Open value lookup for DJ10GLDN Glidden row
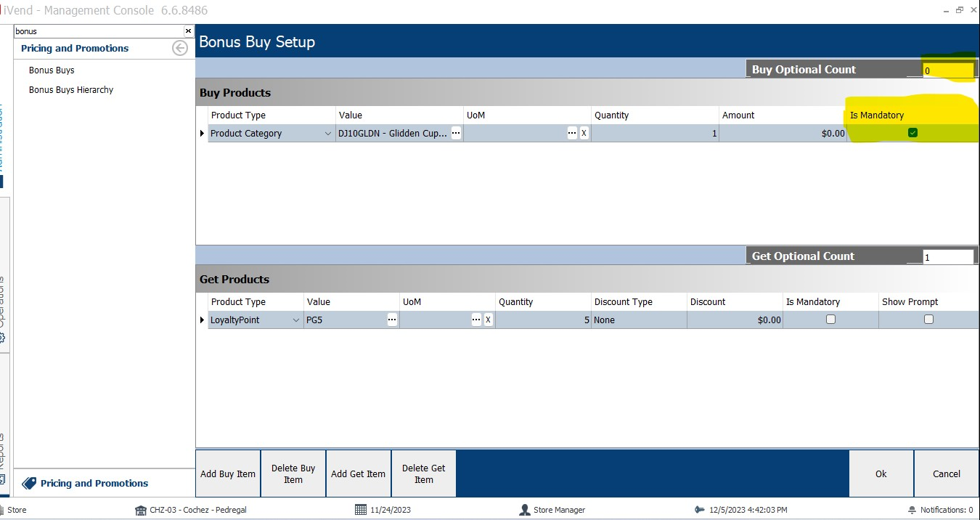 pyautogui.click(x=456, y=133)
